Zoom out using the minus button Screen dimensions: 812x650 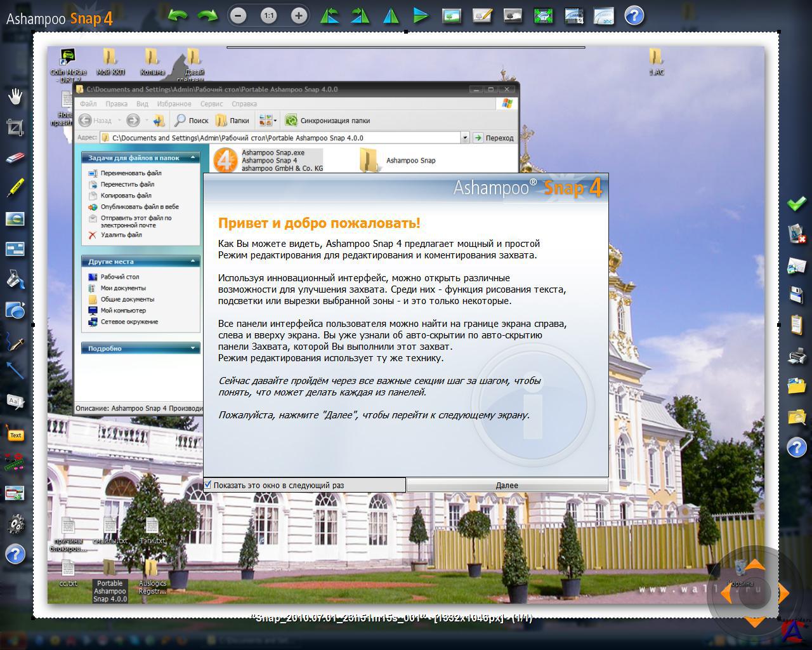tap(238, 15)
